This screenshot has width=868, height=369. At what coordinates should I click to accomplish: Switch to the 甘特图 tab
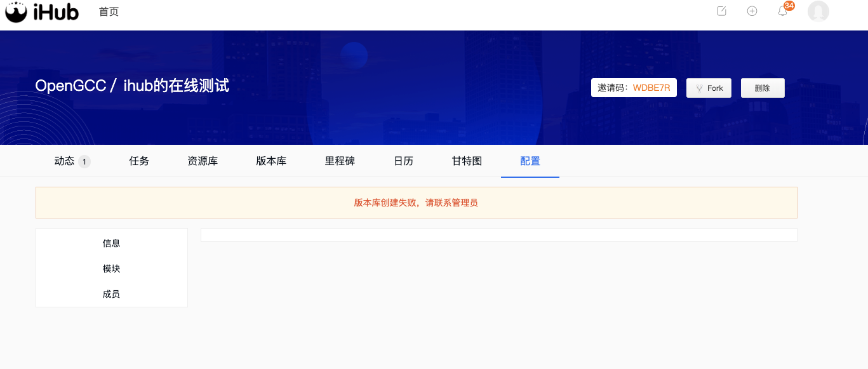pyautogui.click(x=467, y=161)
